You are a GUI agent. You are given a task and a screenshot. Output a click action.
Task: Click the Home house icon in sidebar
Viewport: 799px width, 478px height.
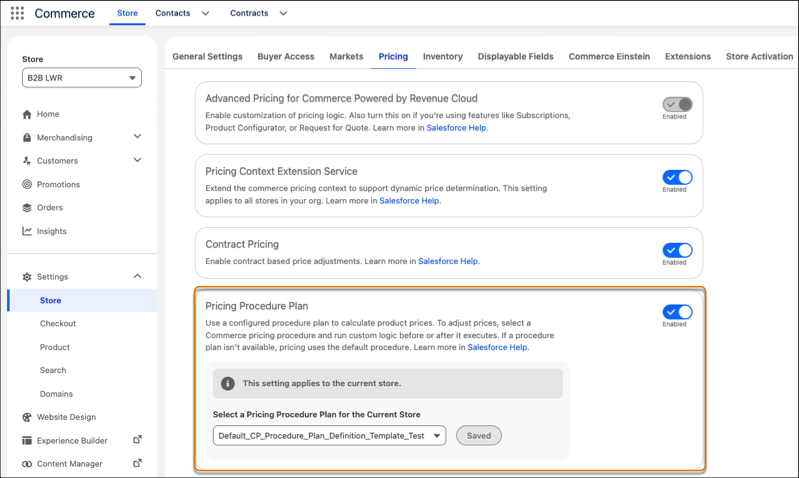(x=27, y=114)
